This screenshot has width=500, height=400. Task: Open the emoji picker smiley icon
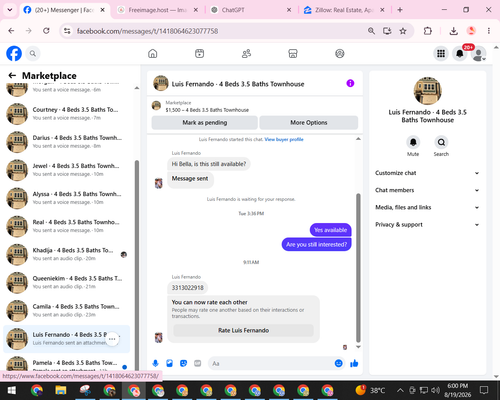(x=338, y=363)
